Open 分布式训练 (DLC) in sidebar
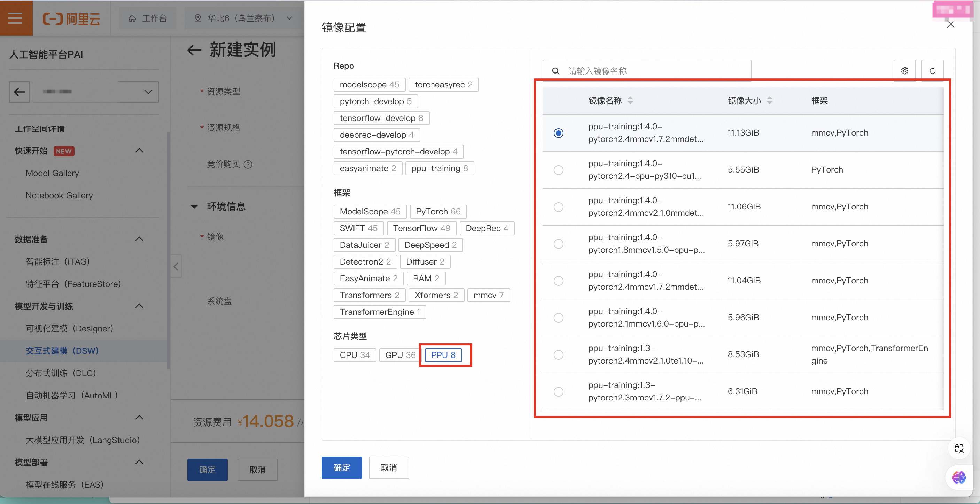Screen dimensions: 980x504 pos(61,373)
